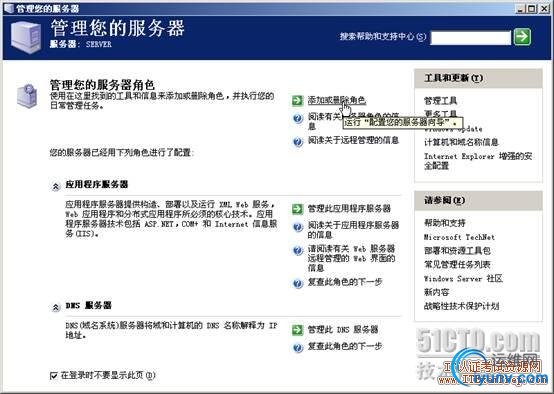This screenshot has width=554, height=394.
Task: Open Microsoft TechNet link
Action: click(x=459, y=237)
